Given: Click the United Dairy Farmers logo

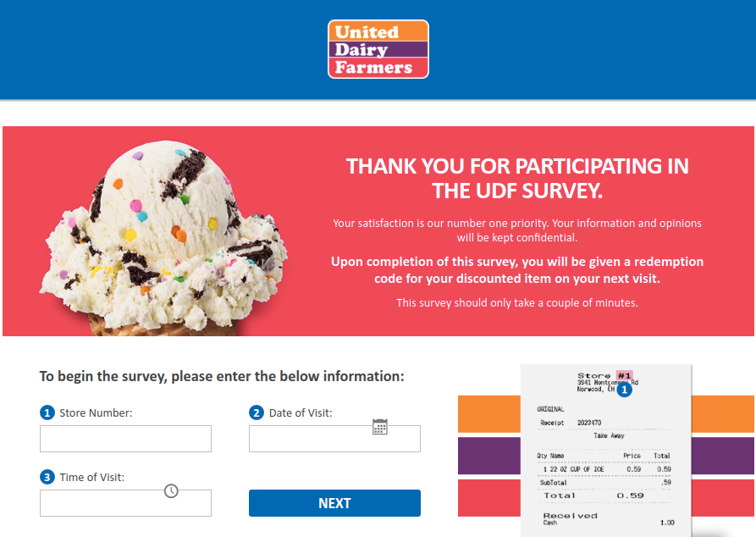Looking at the screenshot, I should coord(378,48).
